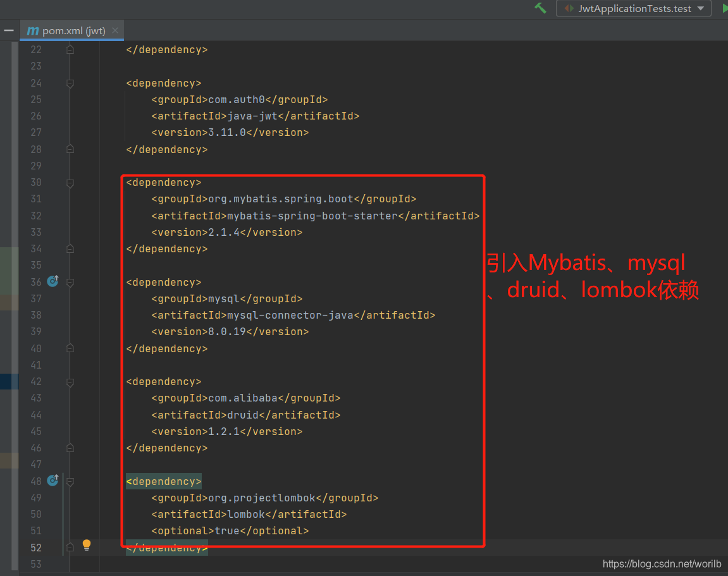Click the com.alibaba groupId text

tap(243, 398)
